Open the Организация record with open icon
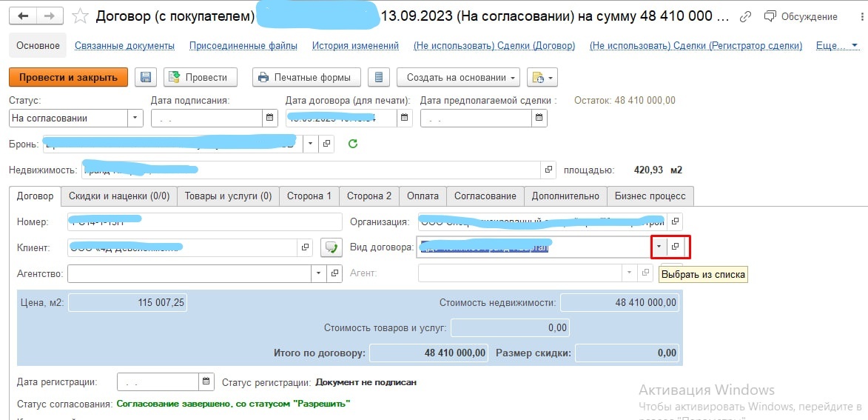868x420 pixels. tap(674, 221)
